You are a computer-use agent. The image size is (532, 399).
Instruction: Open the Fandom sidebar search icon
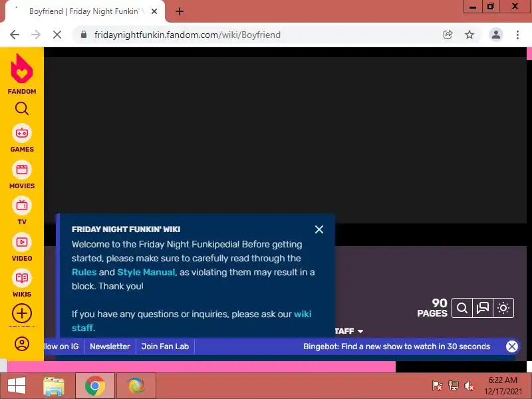coord(22,108)
